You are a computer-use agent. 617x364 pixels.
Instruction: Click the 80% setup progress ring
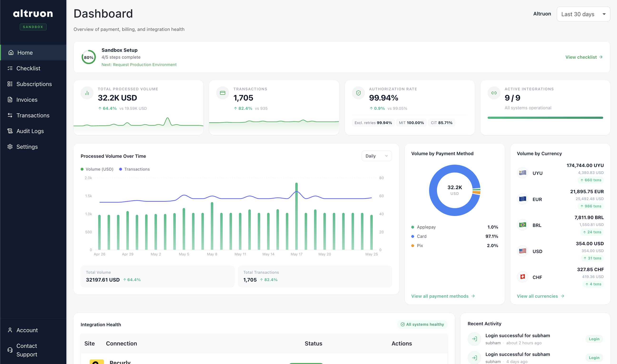(89, 57)
